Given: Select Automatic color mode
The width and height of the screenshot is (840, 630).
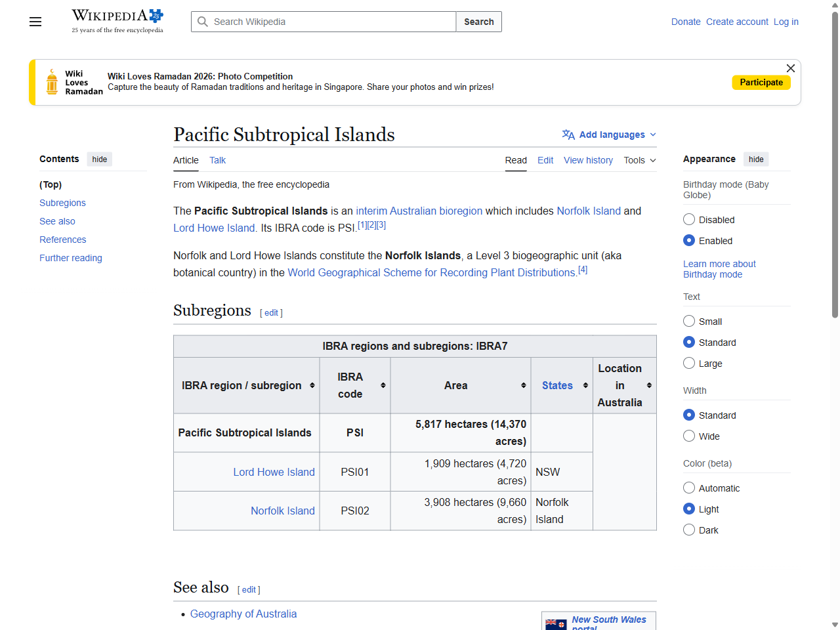Looking at the screenshot, I should [689, 488].
